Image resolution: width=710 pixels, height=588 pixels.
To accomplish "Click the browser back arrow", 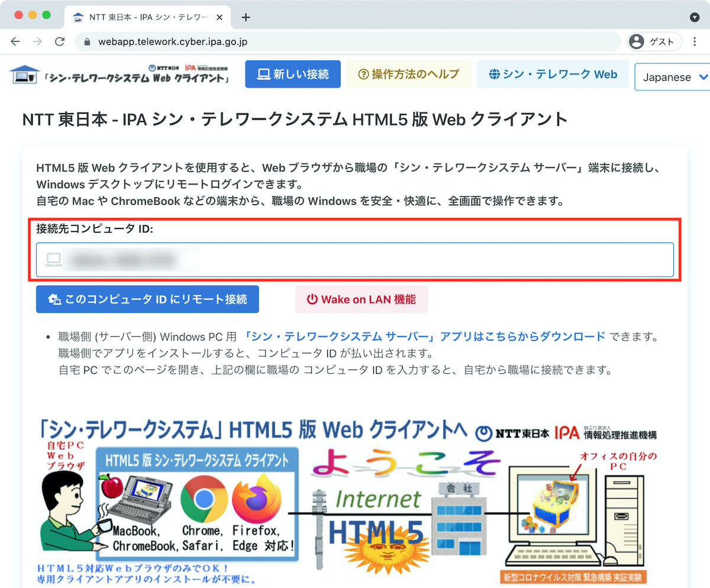I will coord(15,42).
